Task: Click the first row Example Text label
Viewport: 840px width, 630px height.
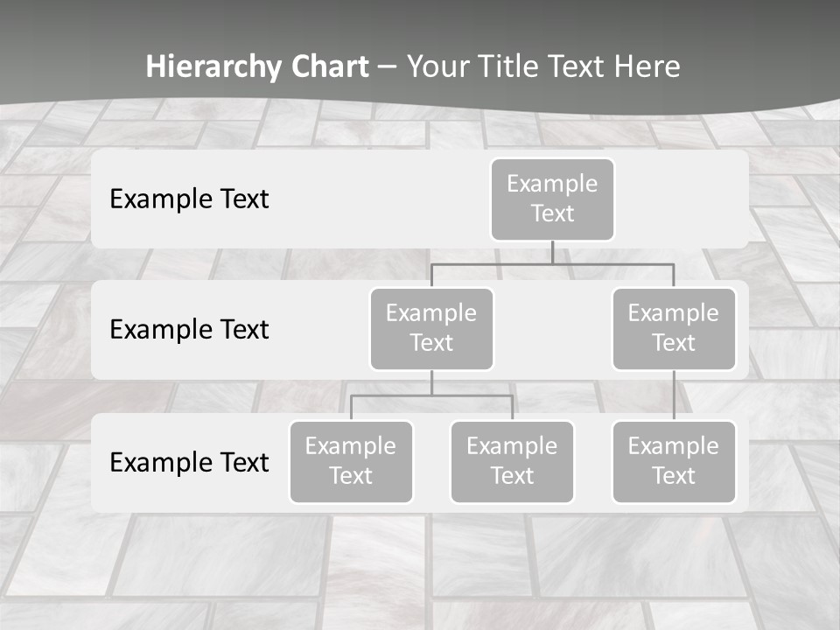Action: 188,199
